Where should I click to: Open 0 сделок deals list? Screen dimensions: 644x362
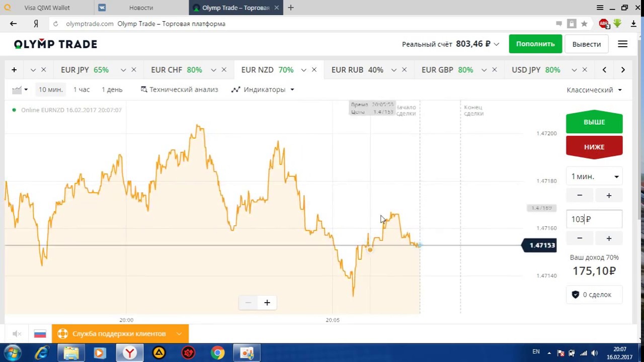(x=594, y=295)
